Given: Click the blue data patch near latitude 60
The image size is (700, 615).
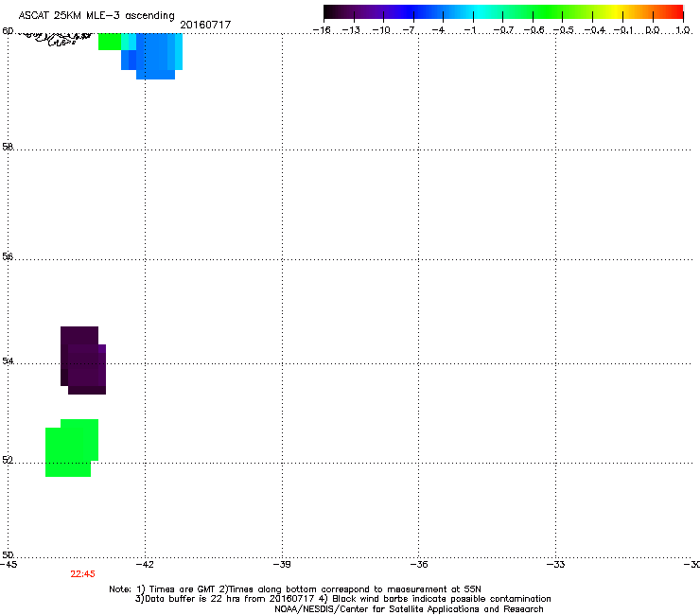Looking at the screenshot, I should 151,56.
